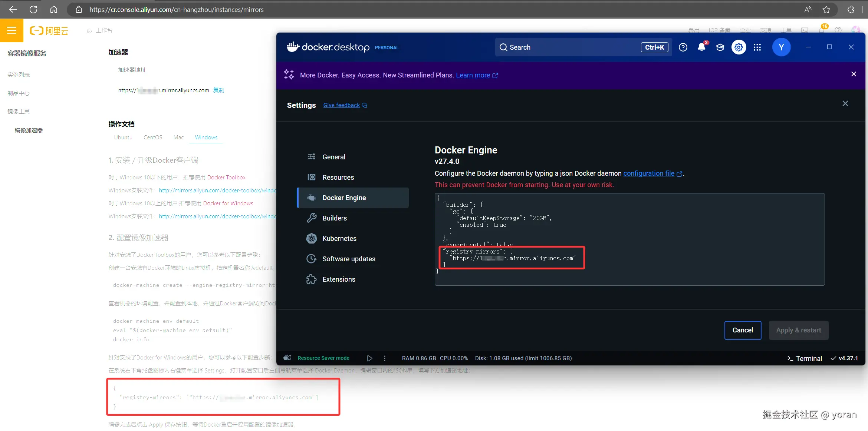Click the Ctrl+K shortcut badge
868x431 pixels.
[655, 47]
